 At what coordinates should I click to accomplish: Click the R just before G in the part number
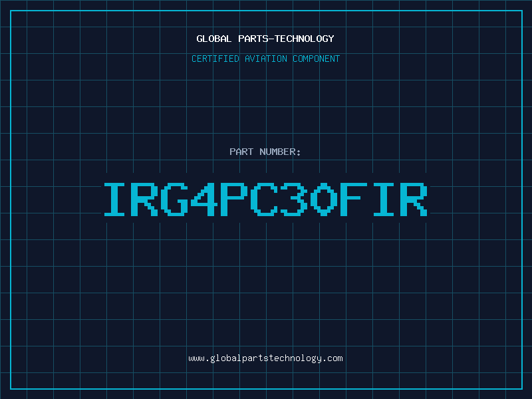pos(144,199)
